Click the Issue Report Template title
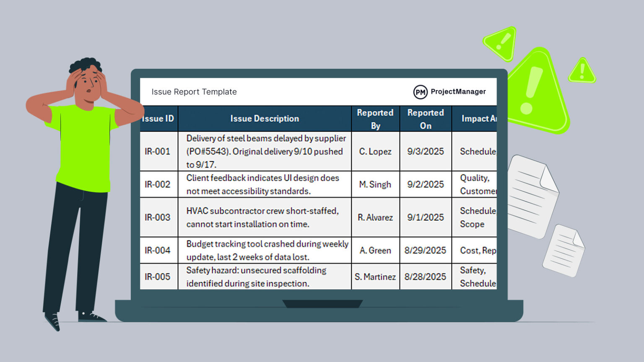The width and height of the screenshot is (644, 362). pyautogui.click(x=194, y=92)
